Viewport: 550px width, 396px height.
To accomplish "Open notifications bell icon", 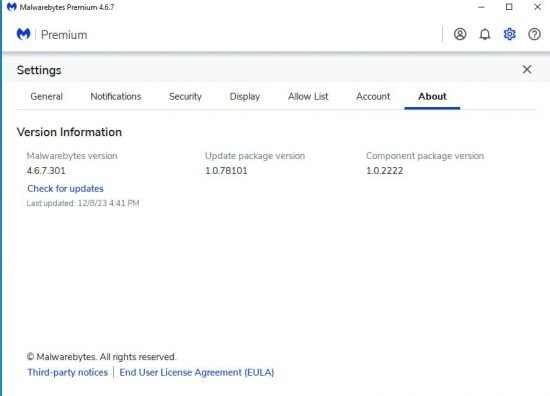I will point(485,34).
